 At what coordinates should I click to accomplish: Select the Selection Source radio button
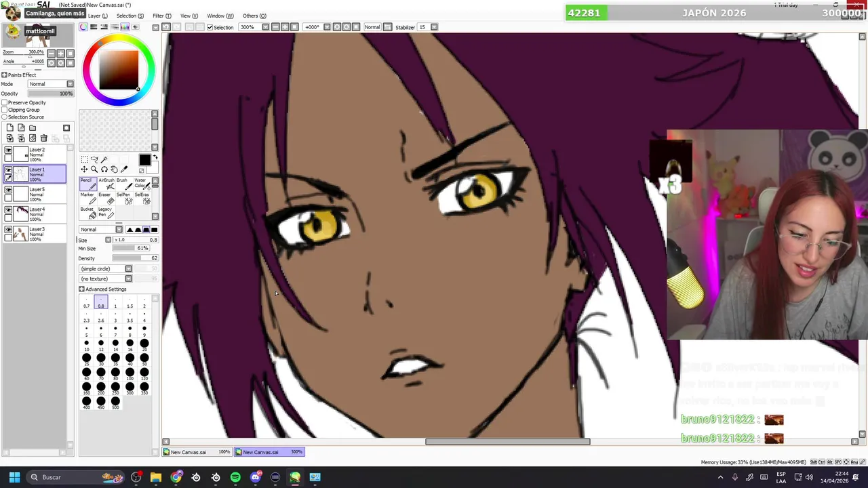tap(5, 117)
